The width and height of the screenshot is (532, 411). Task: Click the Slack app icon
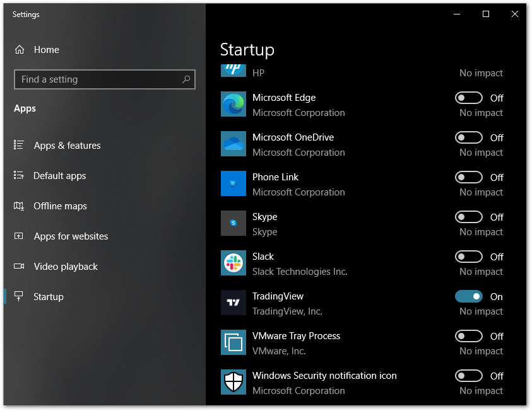tap(233, 263)
